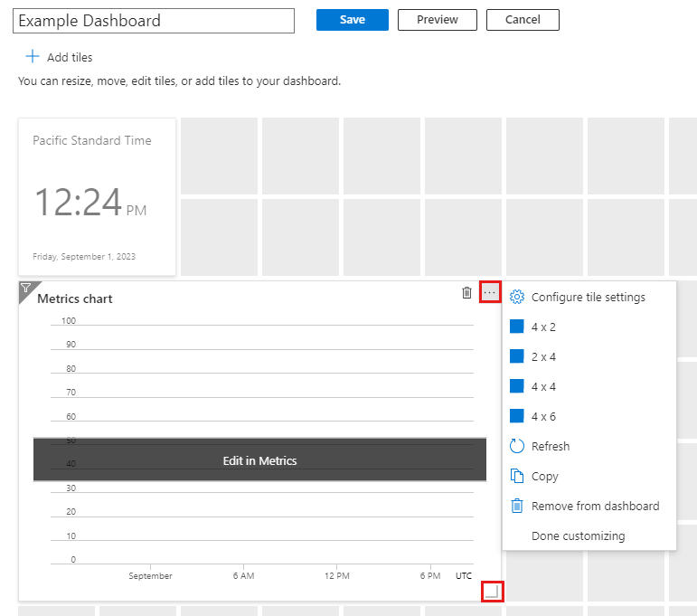Screen dimensions: 697x616
Task: Click the blue square beside 4 x 6
Action: (x=517, y=416)
